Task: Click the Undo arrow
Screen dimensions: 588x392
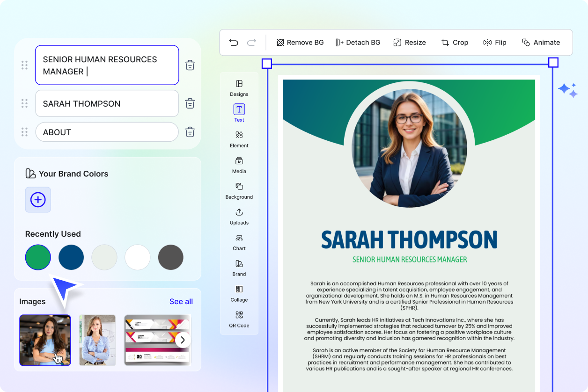Action: 234,42
